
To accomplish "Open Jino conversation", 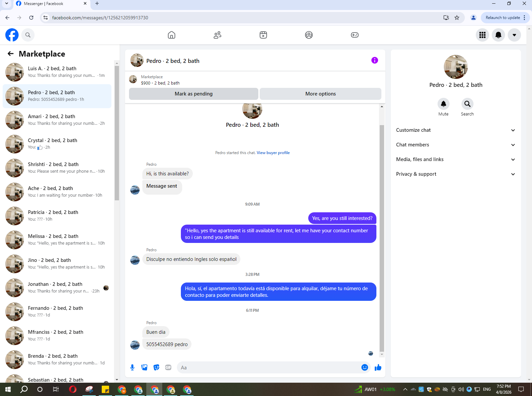I will (57, 264).
